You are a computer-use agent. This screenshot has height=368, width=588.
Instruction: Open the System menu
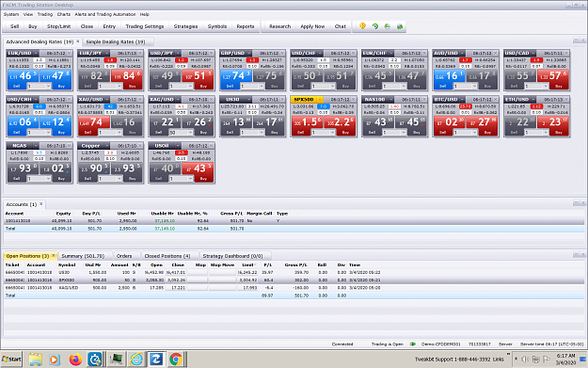point(11,14)
